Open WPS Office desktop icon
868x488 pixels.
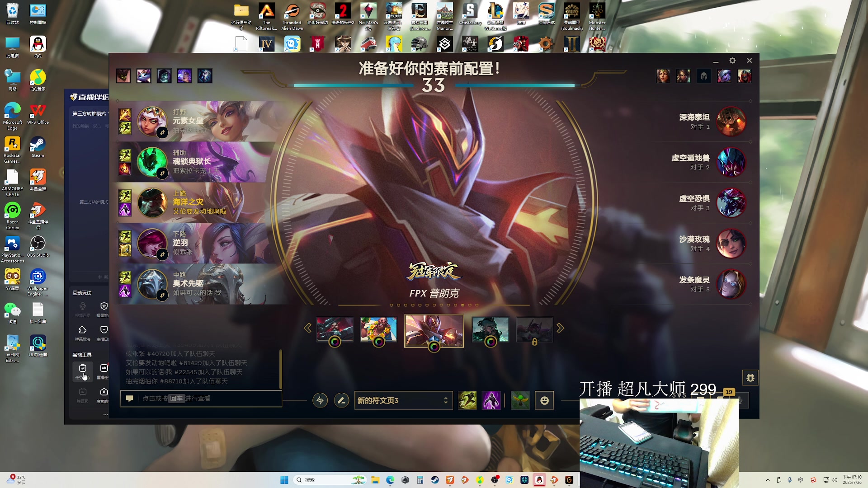pyautogui.click(x=38, y=114)
